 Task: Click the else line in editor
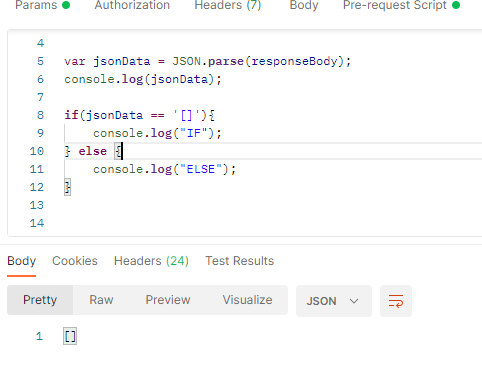coord(93,151)
